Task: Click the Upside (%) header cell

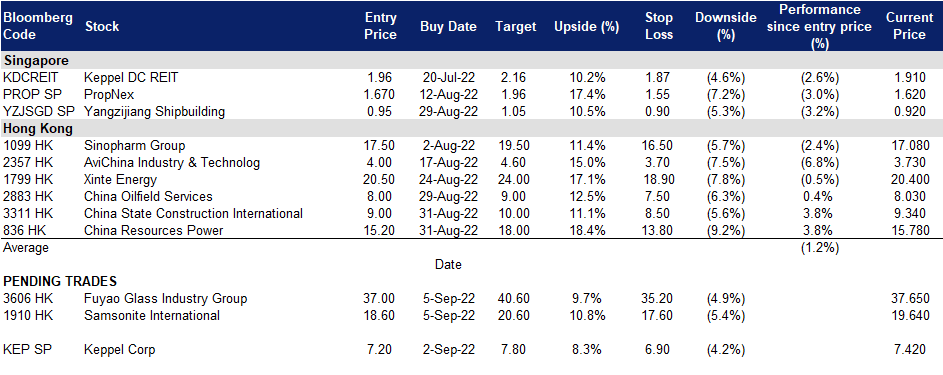Action: point(578,26)
